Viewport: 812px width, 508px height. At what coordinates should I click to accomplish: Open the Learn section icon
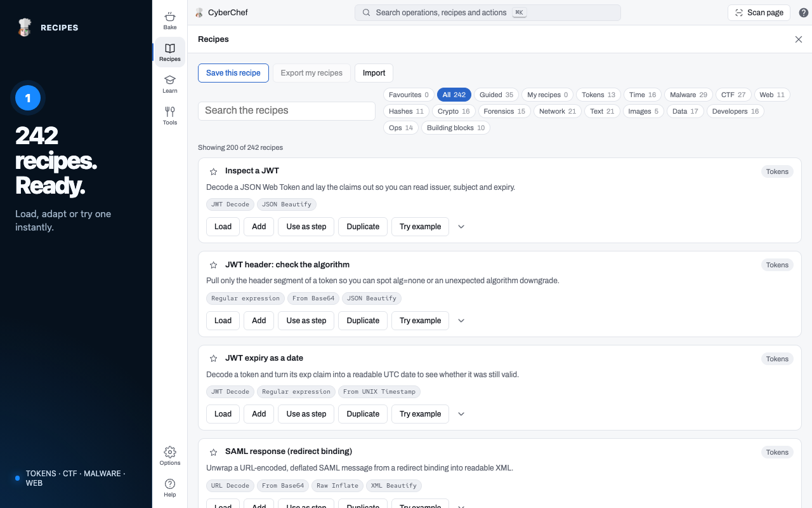coord(170,84)
